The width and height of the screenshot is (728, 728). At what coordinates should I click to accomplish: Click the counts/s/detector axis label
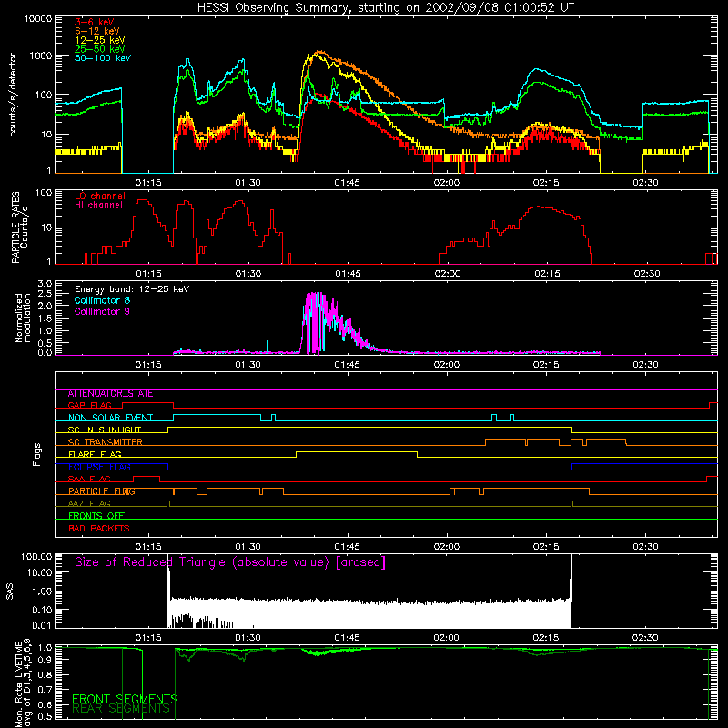tap(13, 95)
